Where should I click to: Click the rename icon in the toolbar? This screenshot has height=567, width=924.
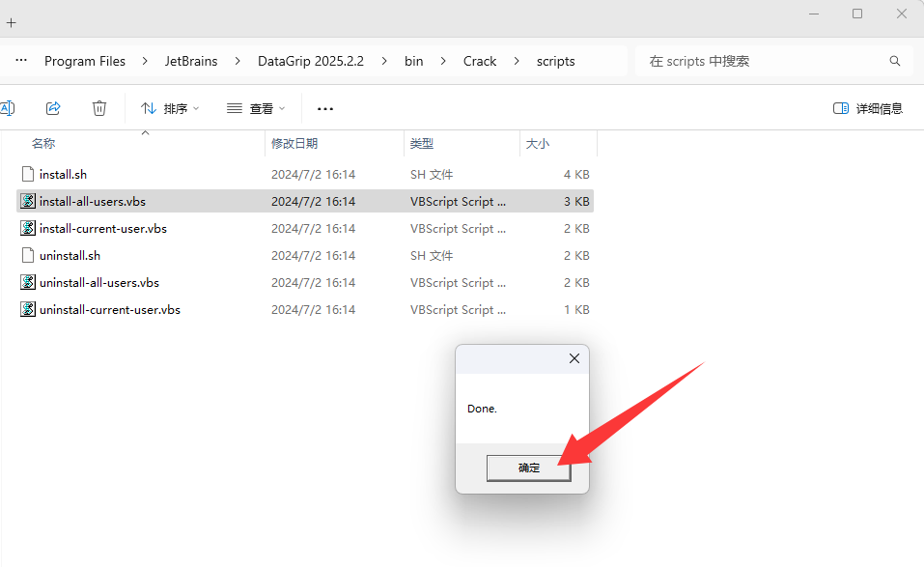click(x=7, y=108)
